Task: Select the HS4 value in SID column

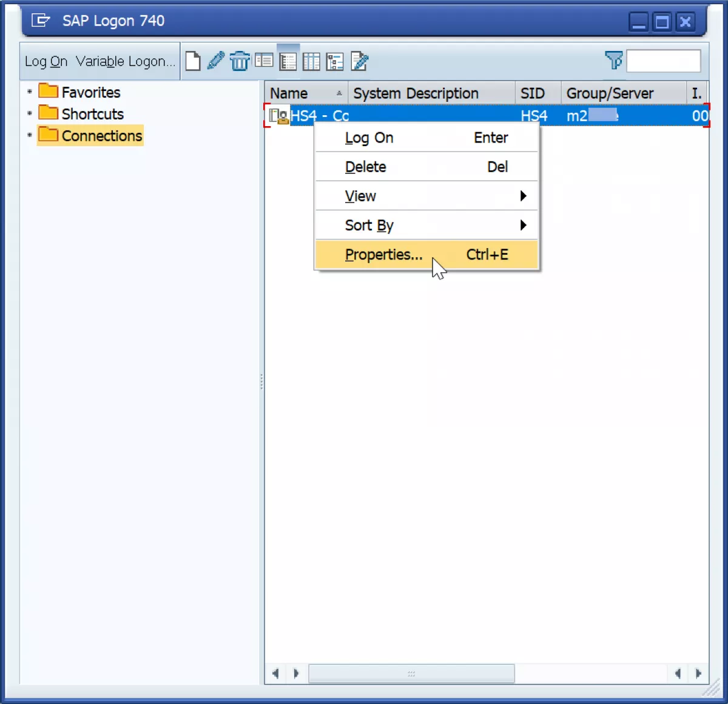Action: click(x=534, y=116)
